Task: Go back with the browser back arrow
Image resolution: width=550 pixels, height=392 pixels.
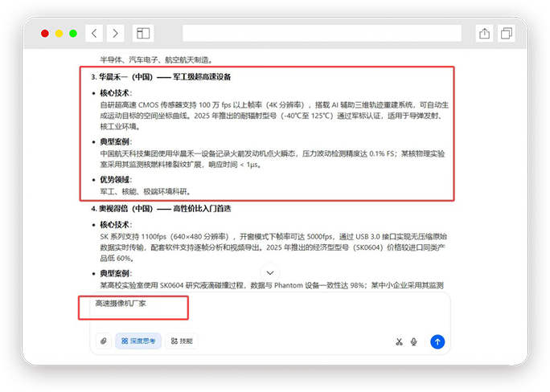Action: click(x=94, y=33)
